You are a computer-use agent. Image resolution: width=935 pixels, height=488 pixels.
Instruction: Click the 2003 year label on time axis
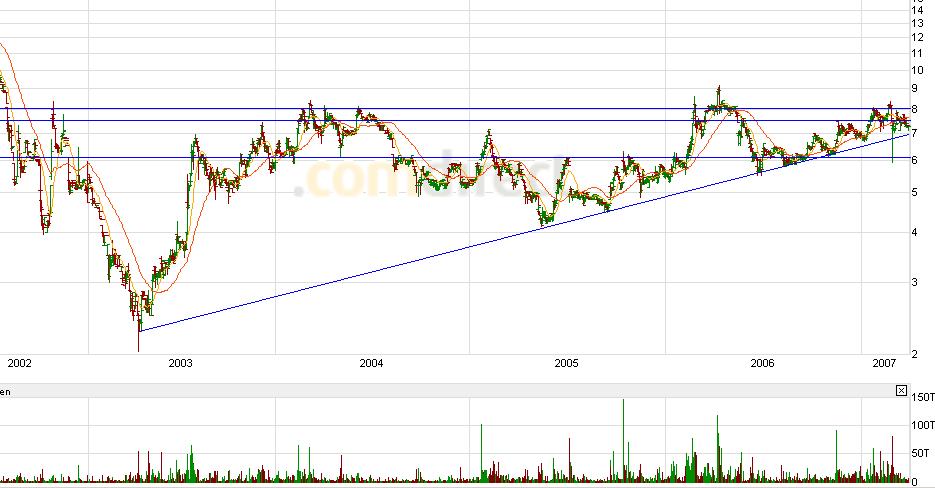[x=181, y=363]
